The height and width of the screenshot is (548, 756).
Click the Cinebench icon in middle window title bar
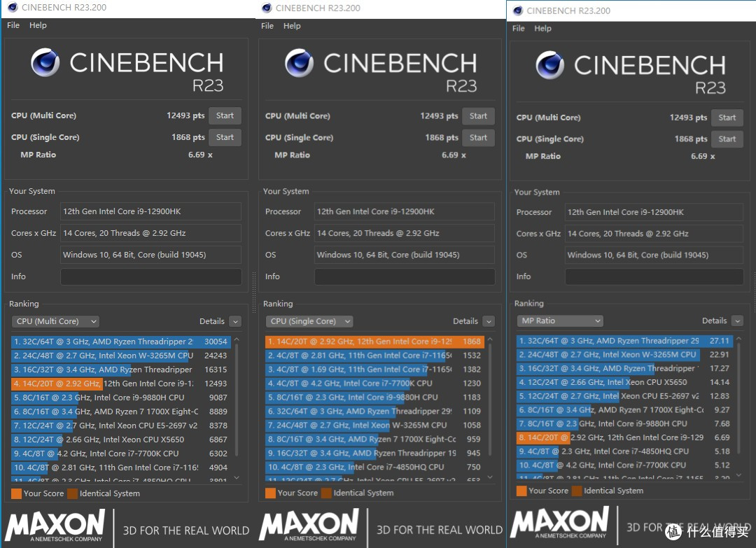point(266,8)
